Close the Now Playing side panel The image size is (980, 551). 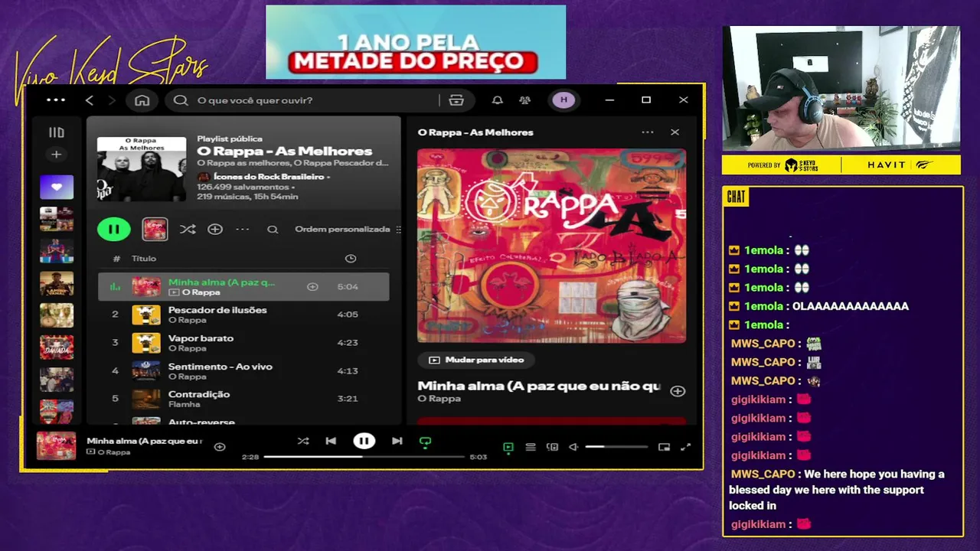coord(675,132)
